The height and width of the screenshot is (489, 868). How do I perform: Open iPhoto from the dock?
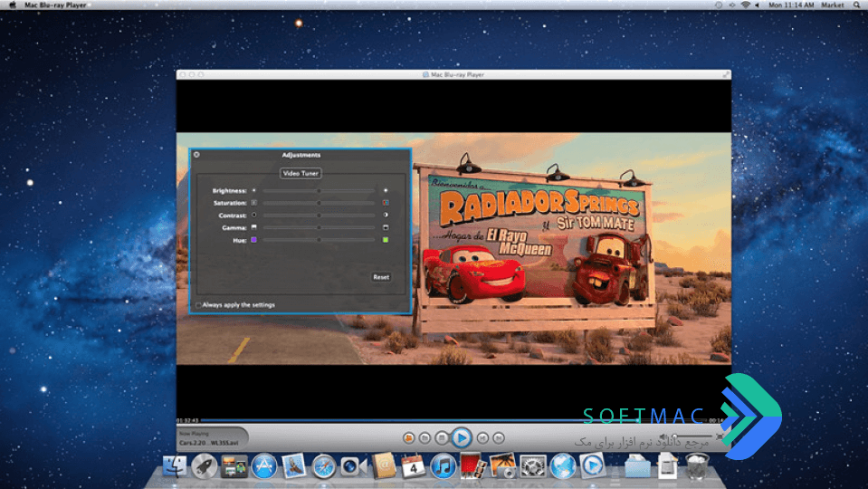point(502,466)
